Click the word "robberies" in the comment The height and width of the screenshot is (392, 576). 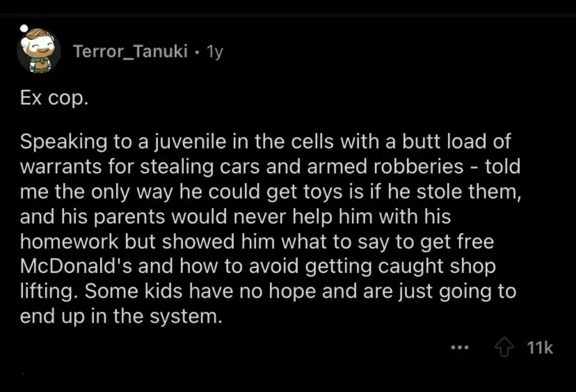point(418,166)
